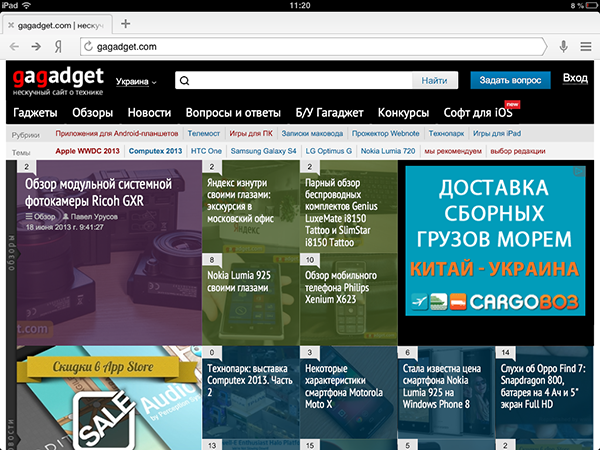The image size is (600, 450).
Task: Open the Samsung Galaxy S4 topic
Action: (x=263, y=151)
